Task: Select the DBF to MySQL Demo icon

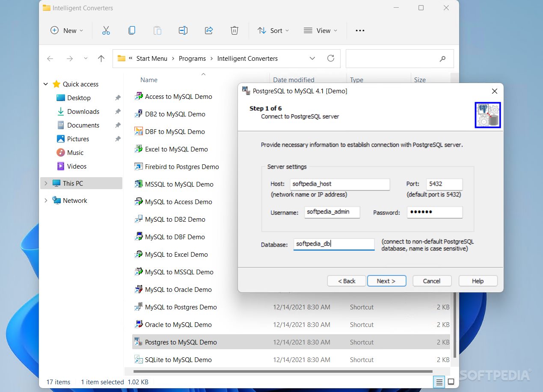Action: (x=139, y=131)
